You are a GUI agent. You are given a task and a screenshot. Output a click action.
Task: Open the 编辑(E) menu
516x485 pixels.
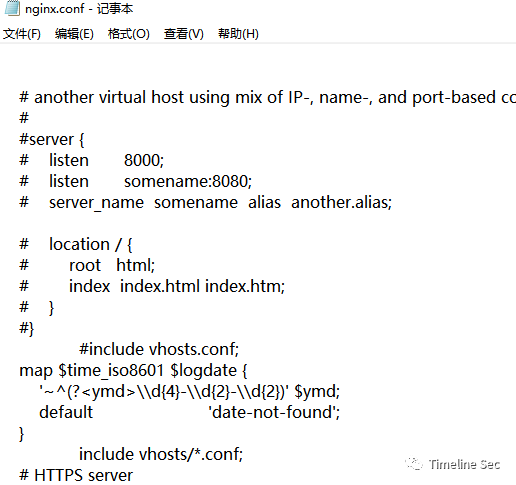(x=74, y=34)
